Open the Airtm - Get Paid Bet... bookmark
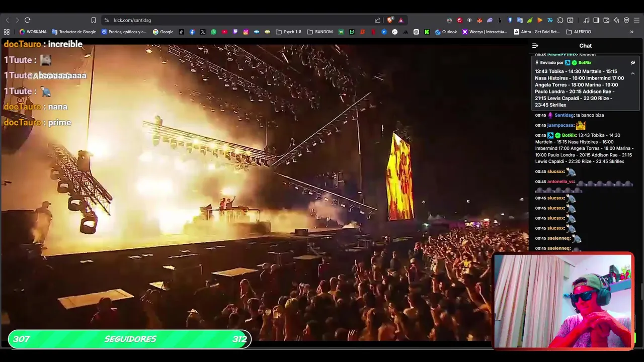 coord(537,32)
